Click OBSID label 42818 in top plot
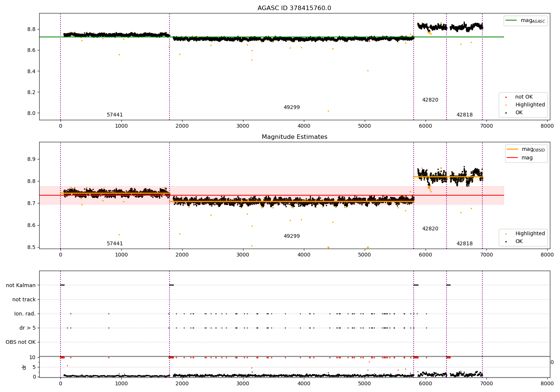 click(464, 115)
